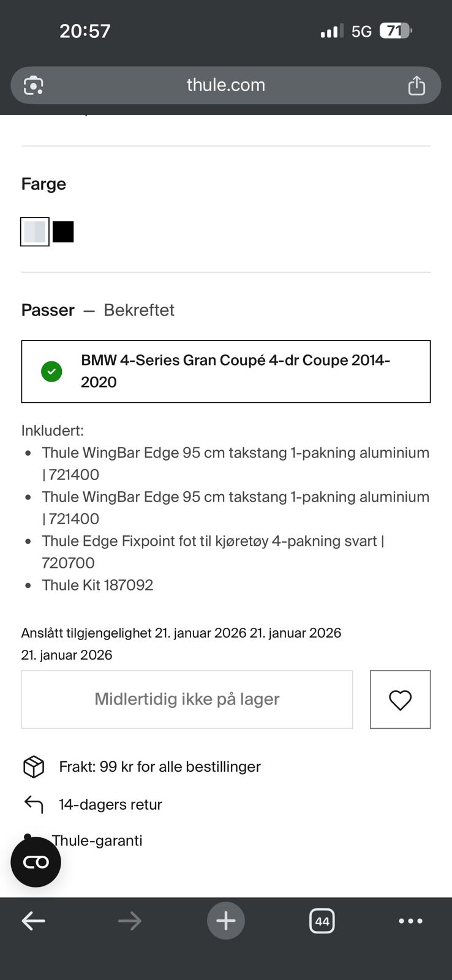Tap the forward arrow in bottom bar
Viewport: 452px width, 980px height.
click(129, 921)
